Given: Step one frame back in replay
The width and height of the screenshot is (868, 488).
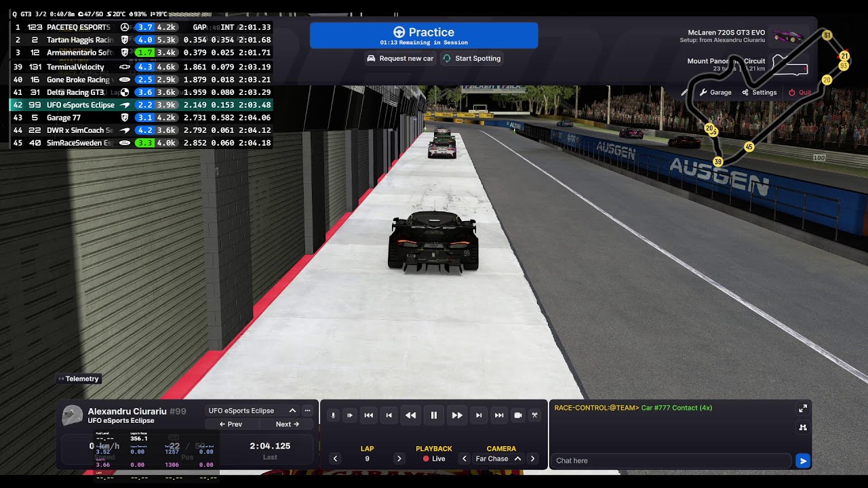Looking at the screenshot, I should [x=389, y=415].
